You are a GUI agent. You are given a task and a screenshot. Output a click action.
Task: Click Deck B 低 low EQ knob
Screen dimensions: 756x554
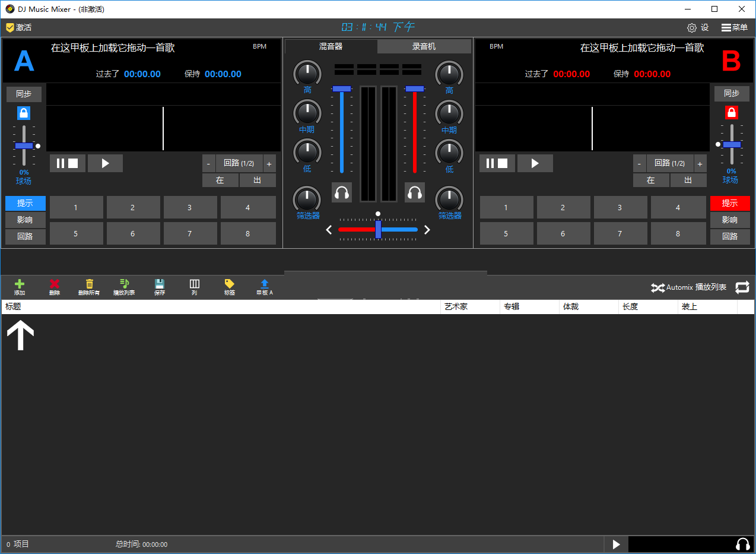(449, 152)
